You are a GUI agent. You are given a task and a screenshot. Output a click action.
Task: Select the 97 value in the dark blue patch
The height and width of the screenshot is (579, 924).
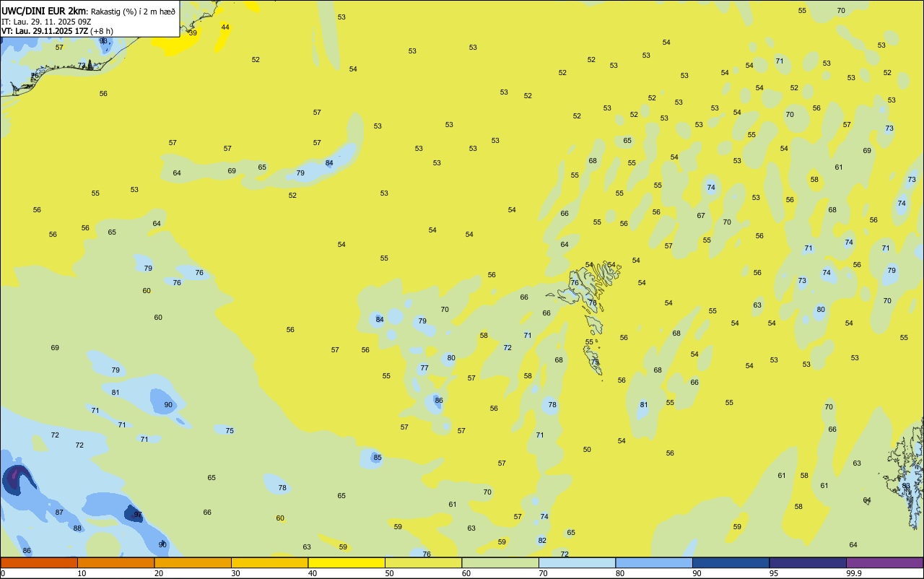coord(138,515)
